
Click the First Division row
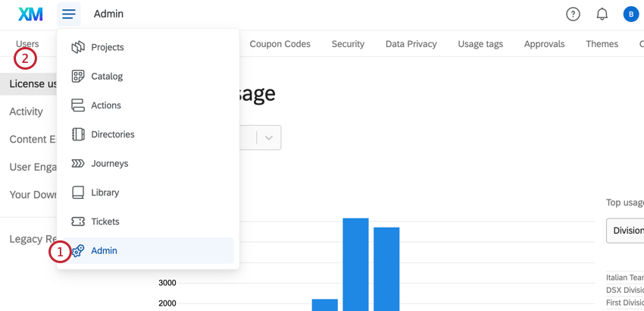625,303
